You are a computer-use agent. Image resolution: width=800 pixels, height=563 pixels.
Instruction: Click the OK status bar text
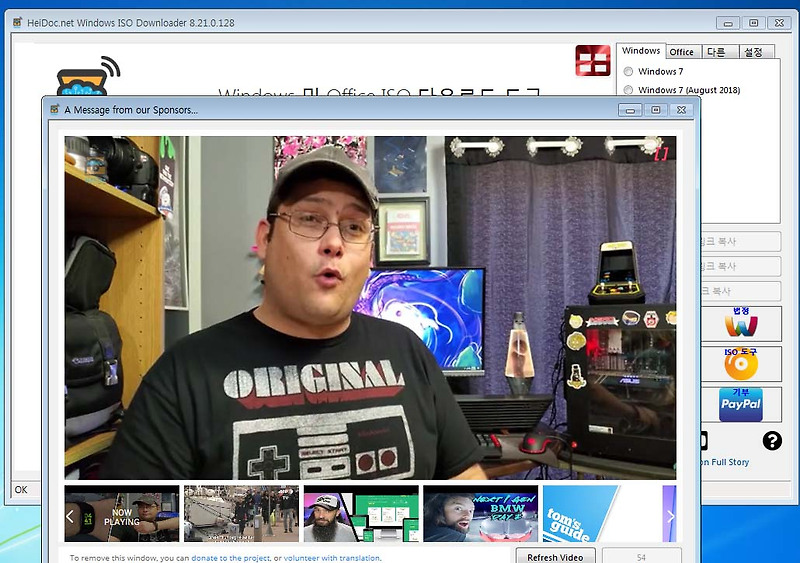pos(21,489)
